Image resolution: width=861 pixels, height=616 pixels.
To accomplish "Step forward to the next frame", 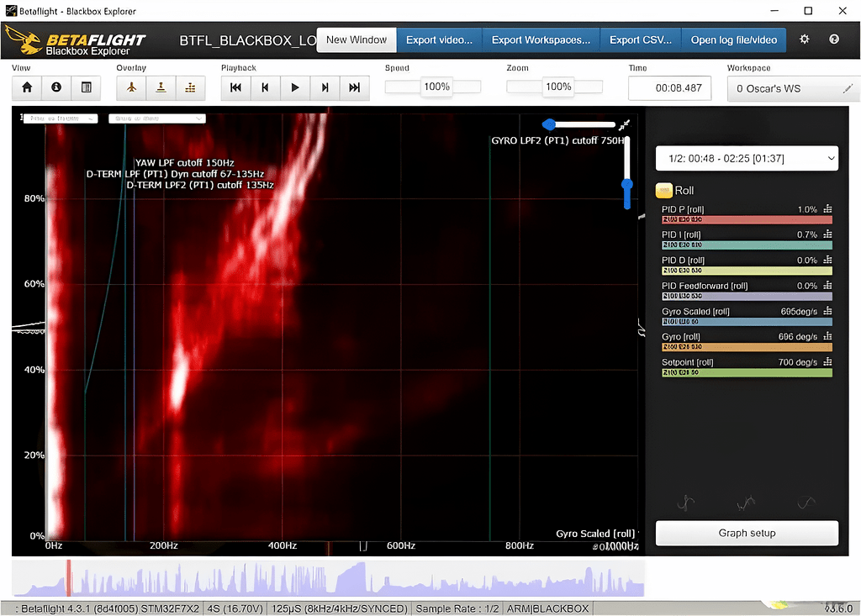I will coord(325,87).
